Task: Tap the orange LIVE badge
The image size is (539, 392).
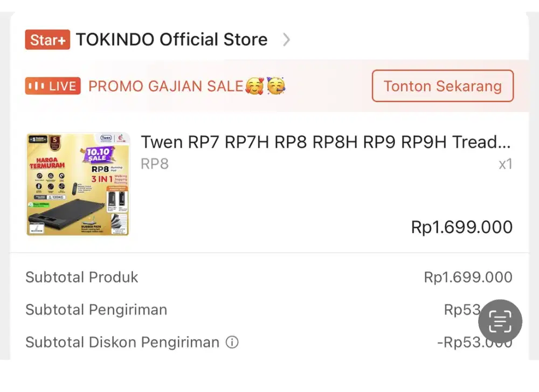Action: (x=53, y=86)
